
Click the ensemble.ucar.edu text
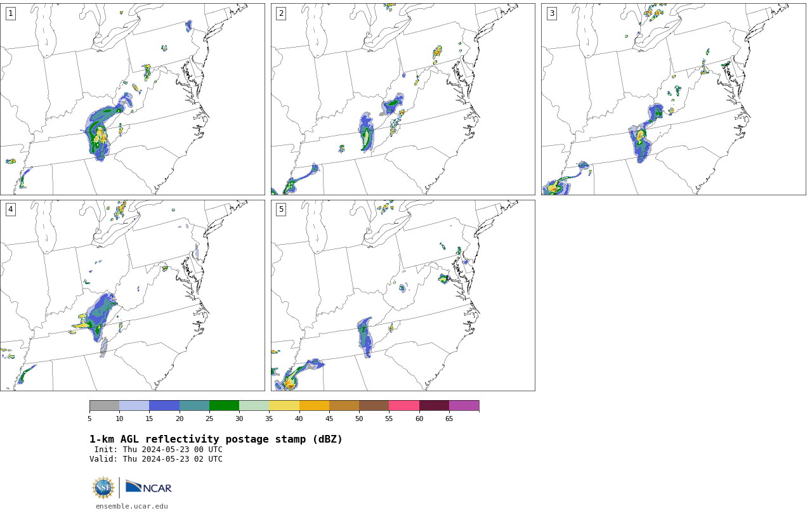pos(132,506)
